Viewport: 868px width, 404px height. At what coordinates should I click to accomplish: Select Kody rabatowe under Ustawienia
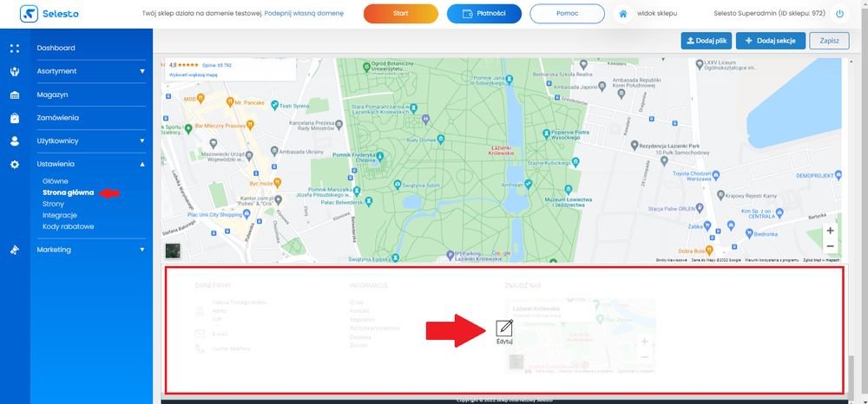pos(68,226)
